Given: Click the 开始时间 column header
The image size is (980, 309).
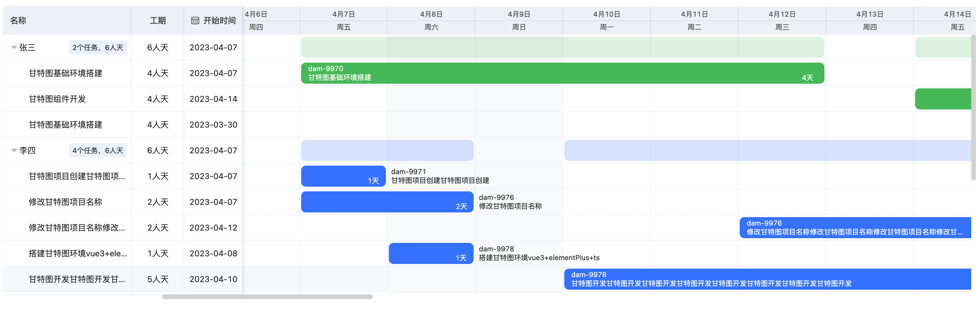Looking at the screenshot, I should tap(219, 20).
